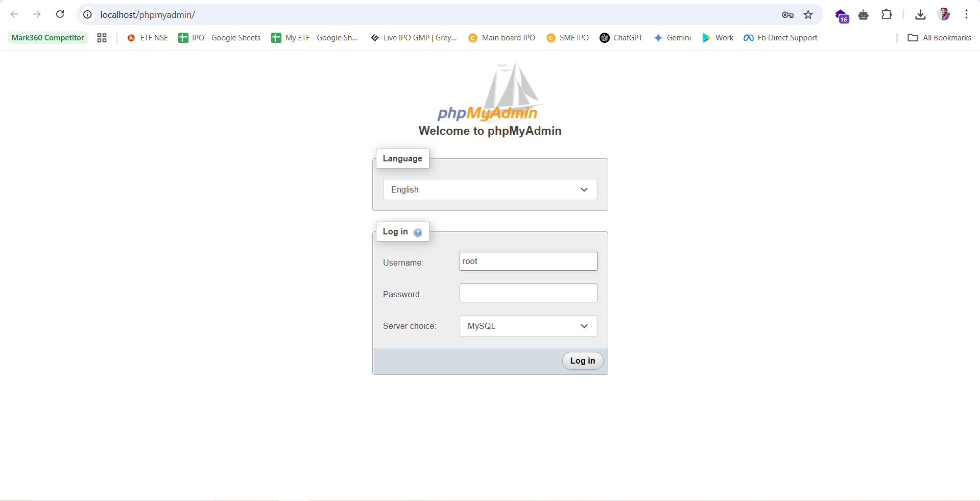
Task: Open IPO - Google Sheets bookmark
Action: 220,38
